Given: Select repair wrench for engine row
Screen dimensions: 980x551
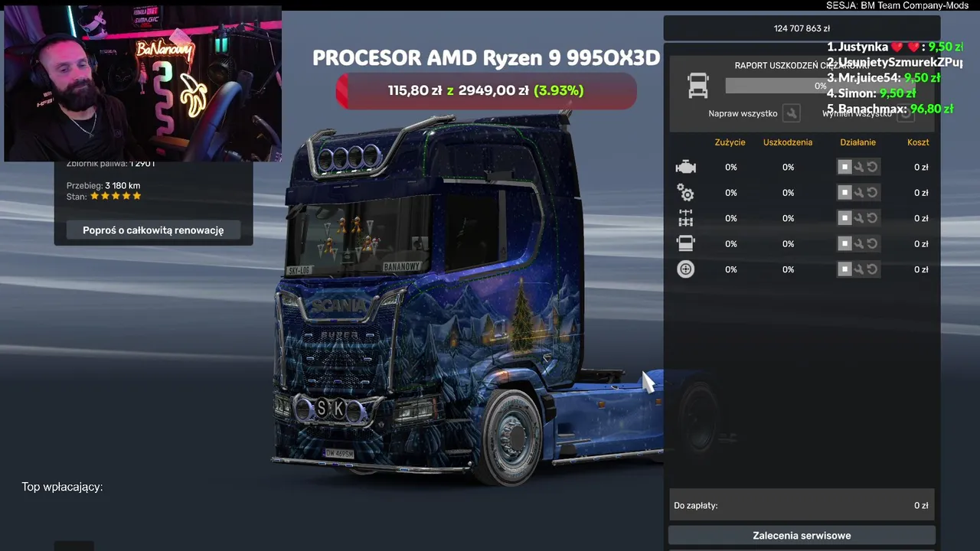Looking at the screenshot, I should click(x=858, y=167).
